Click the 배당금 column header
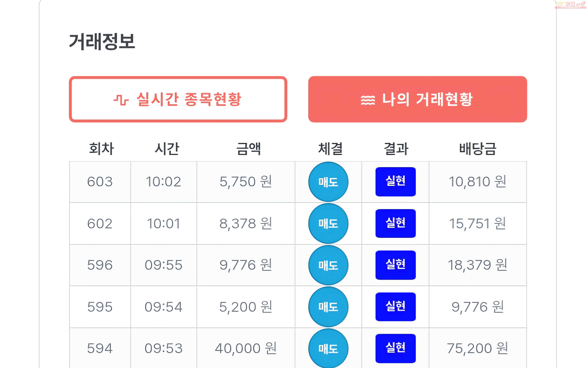588x368 pixels. 478,149
